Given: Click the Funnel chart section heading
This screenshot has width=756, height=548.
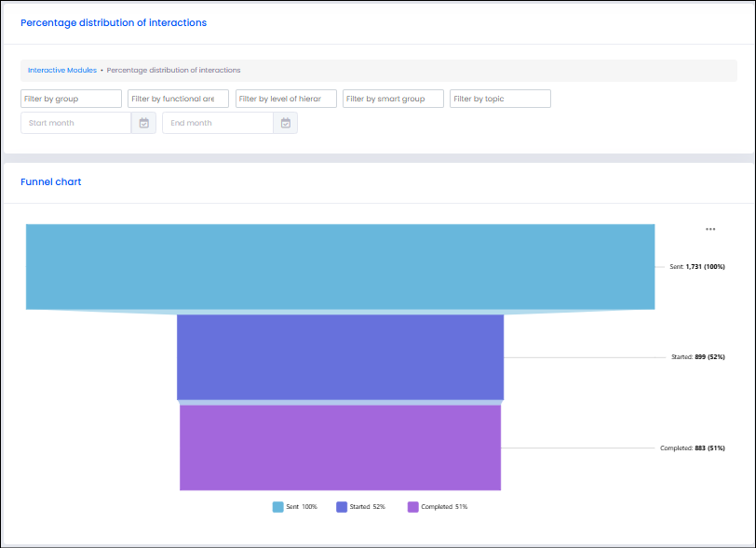Looking at the screenshot, I should (50, 181).
